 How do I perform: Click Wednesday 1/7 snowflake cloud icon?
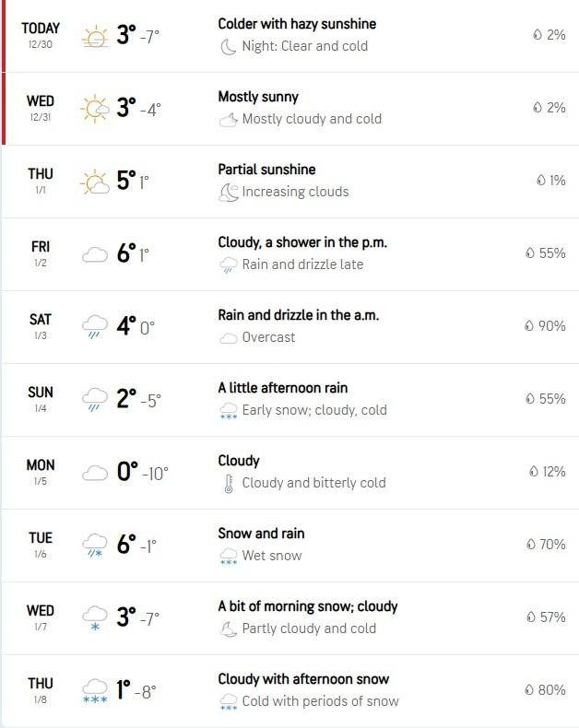[x=95, y=617]
